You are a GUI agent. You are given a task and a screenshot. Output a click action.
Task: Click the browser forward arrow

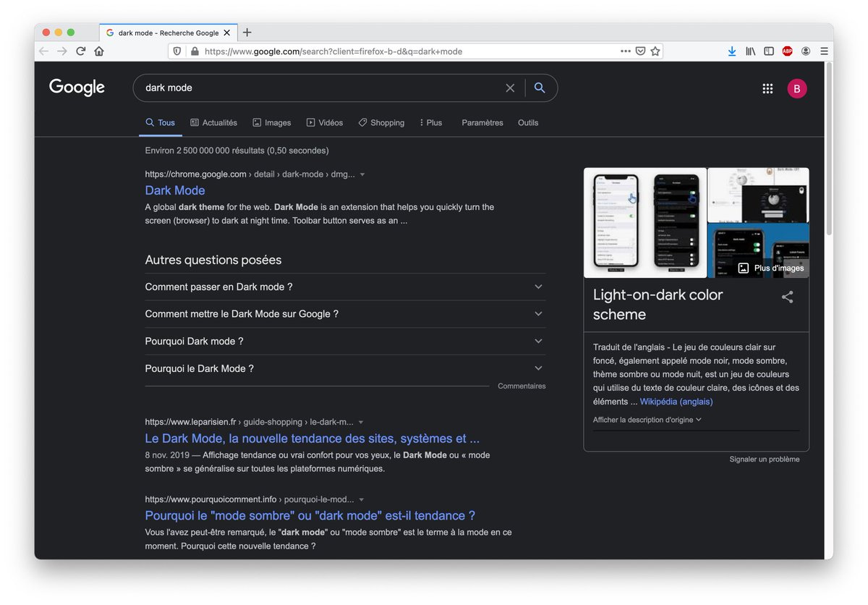62,51
